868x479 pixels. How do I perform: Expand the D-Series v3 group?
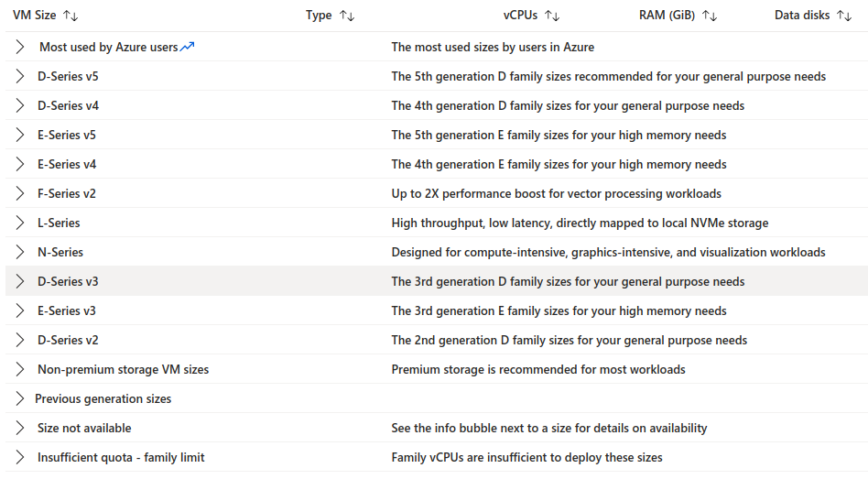20,281
